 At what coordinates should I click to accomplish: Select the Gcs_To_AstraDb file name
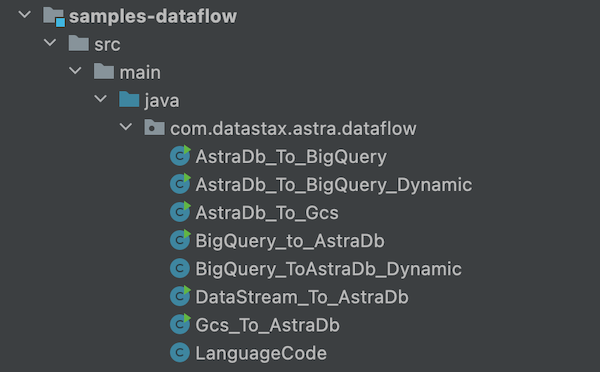[267, 325]
